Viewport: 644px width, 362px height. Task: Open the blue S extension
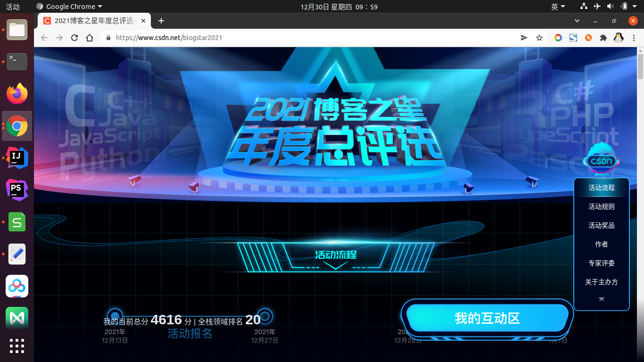pyautogui.click(x=573, y=38)
